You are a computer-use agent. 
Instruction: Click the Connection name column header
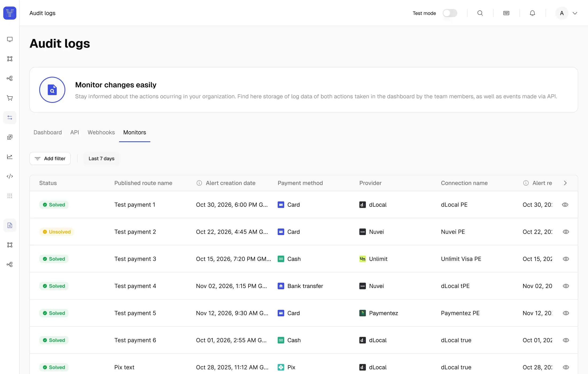point(464,183)
